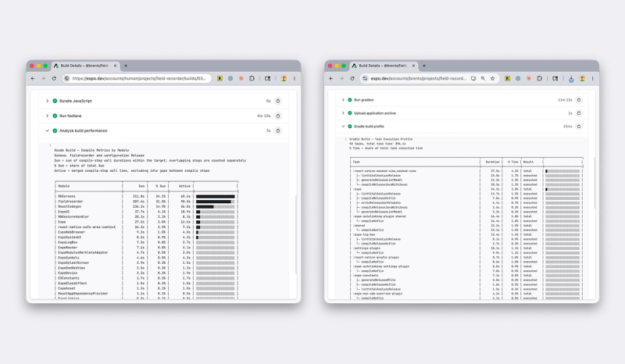Click zoom magnifier in Gradle window address bar
Screen dimensions: 625x364
[483, 79]
